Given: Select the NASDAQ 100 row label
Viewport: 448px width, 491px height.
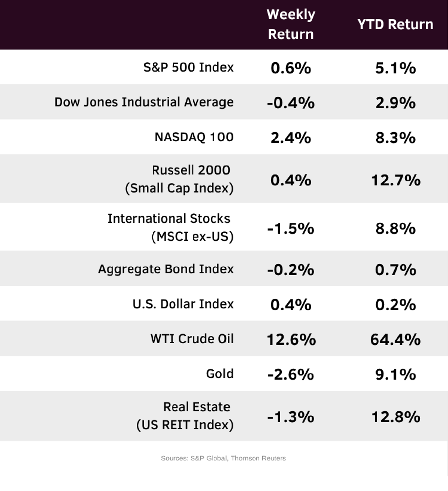Looking at the screenshot, I should coord(194,137).
